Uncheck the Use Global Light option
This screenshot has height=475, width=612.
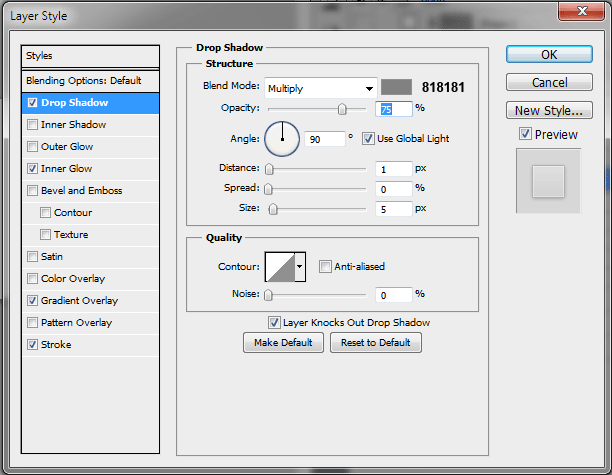[368, 138]
